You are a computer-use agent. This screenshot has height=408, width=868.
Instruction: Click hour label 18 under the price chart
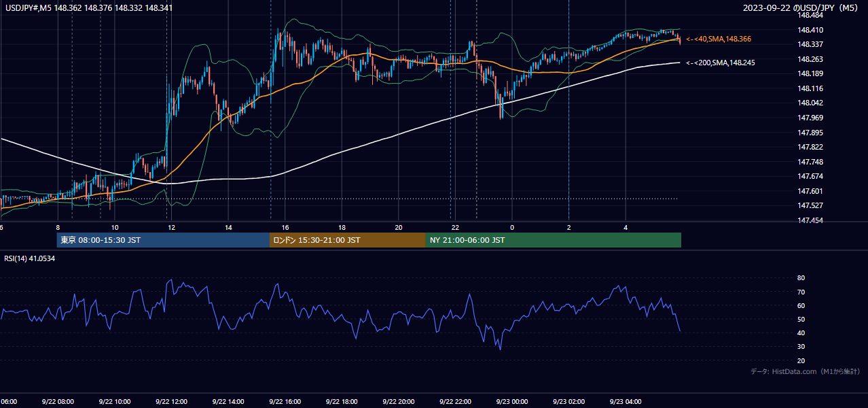pos(342,227)
